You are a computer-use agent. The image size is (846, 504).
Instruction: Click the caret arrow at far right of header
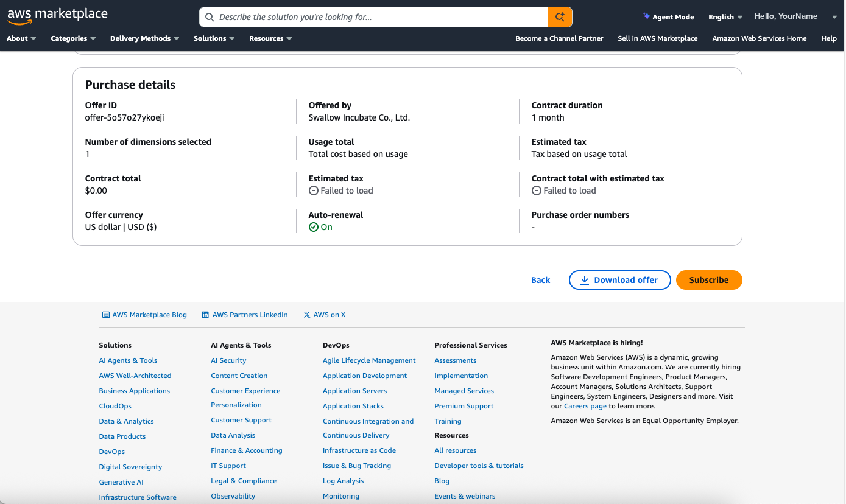click(x=834, y=17)
